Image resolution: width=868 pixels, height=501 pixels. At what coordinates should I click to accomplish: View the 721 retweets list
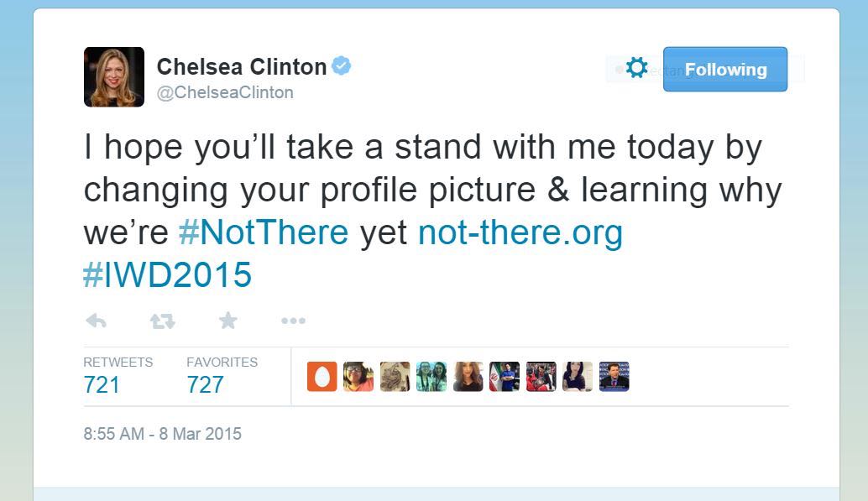pos(102,384)
